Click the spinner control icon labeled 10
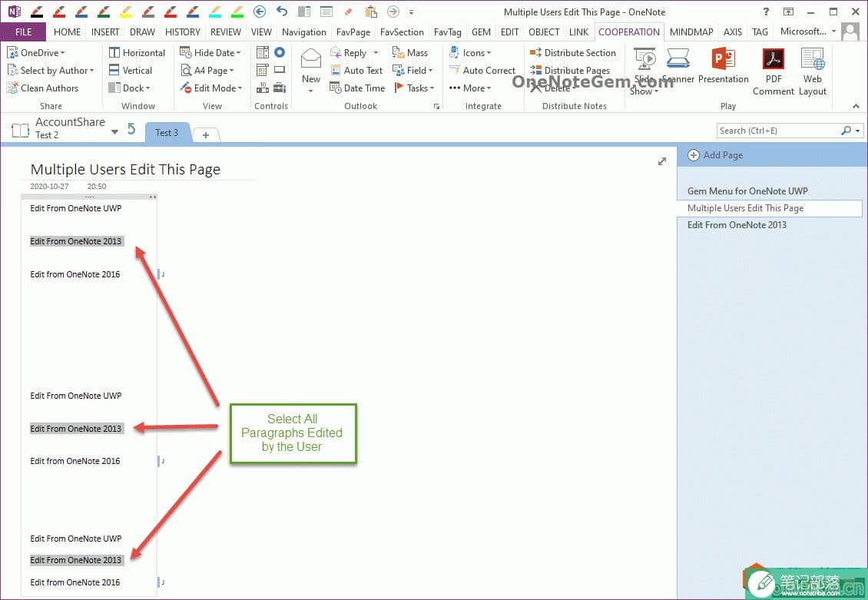This screenshot has height=600, width=868. (x=263, y=88)
